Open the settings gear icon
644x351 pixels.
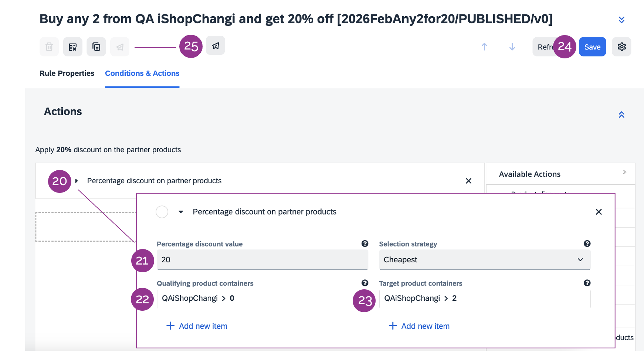point(621,47)
